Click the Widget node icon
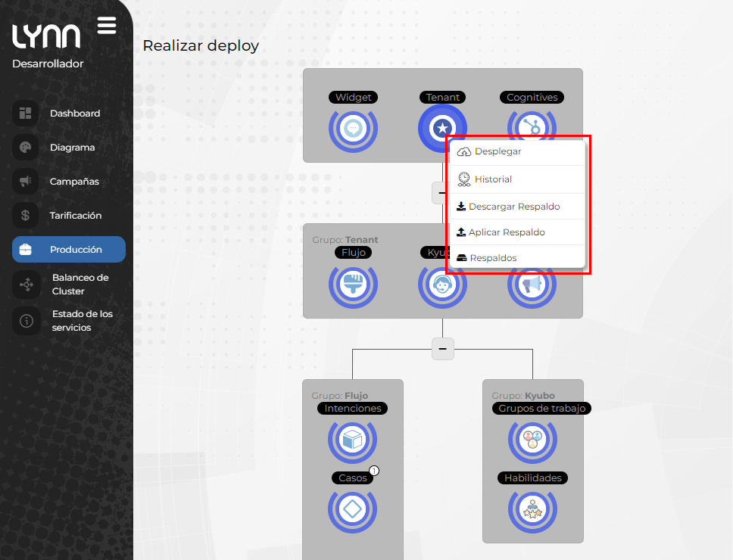 pyautogui.click(x=353, y=129)
